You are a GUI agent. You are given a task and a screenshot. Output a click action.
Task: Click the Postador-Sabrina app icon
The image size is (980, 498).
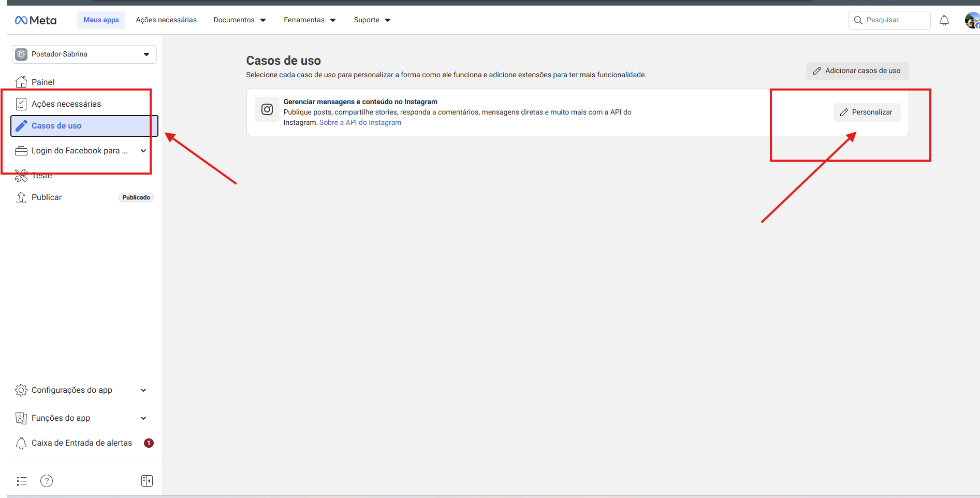[21, 54]
